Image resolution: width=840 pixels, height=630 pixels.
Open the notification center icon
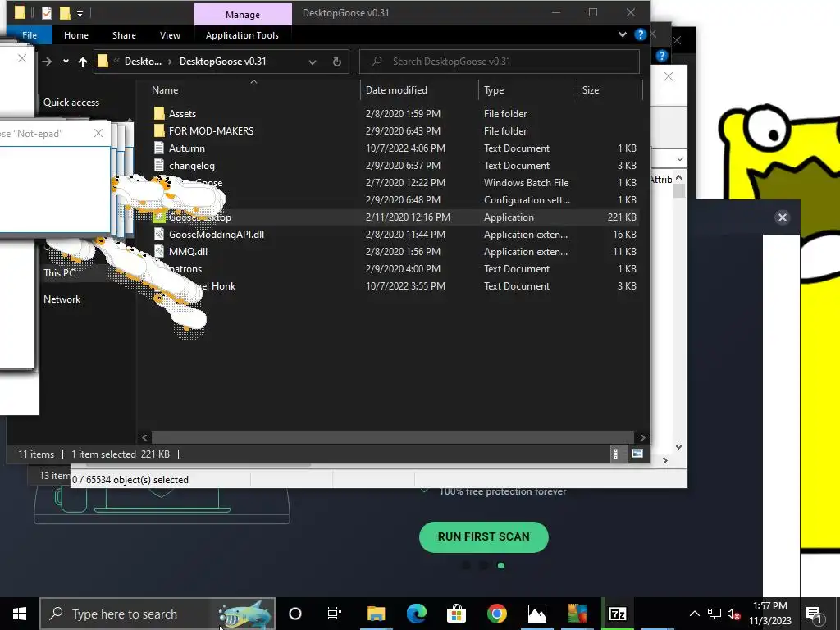(x=815, y=614)
